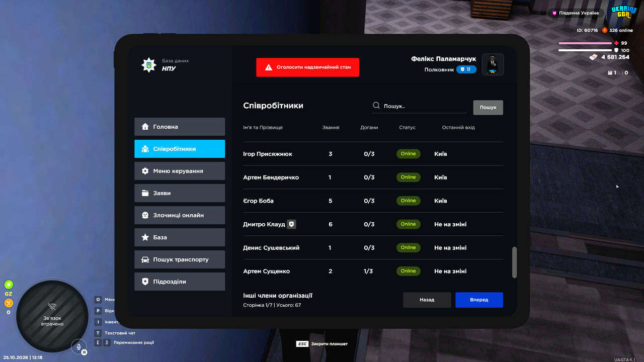Click the Звання column header

[x=331, y=128]
